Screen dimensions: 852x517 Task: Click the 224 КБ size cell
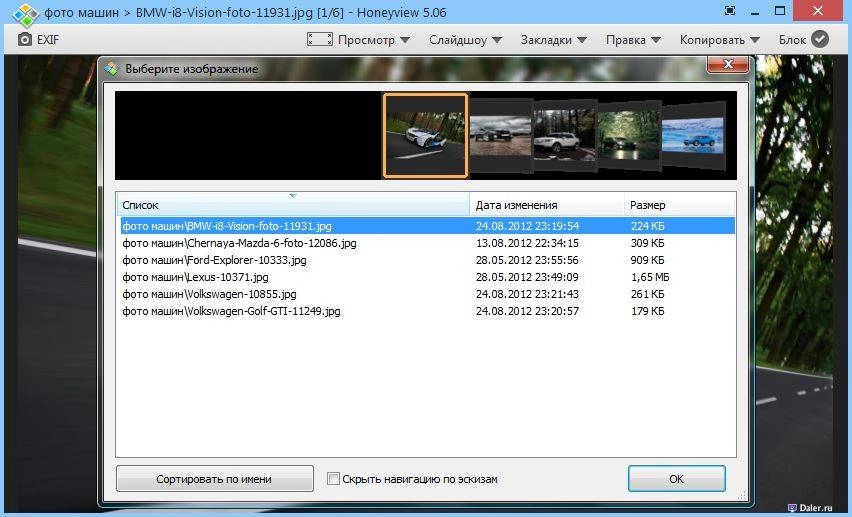647,226
